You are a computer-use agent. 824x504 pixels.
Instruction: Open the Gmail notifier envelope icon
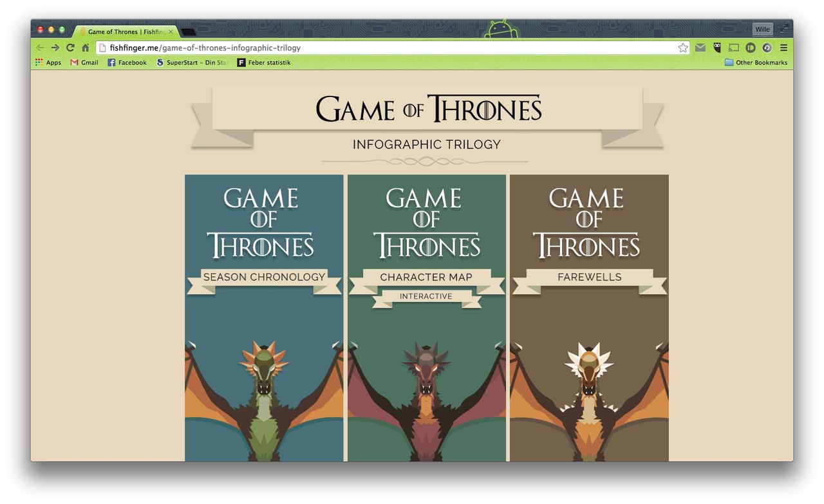tap(700, 47)
